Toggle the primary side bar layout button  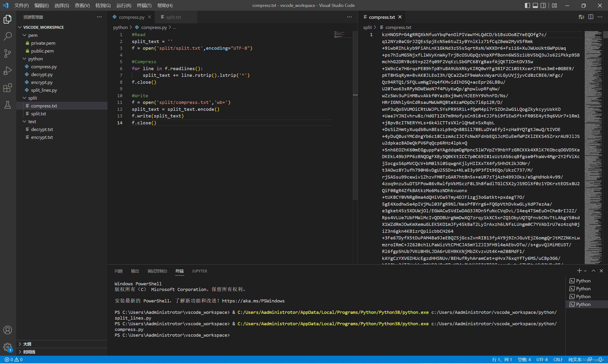(527, 5)
